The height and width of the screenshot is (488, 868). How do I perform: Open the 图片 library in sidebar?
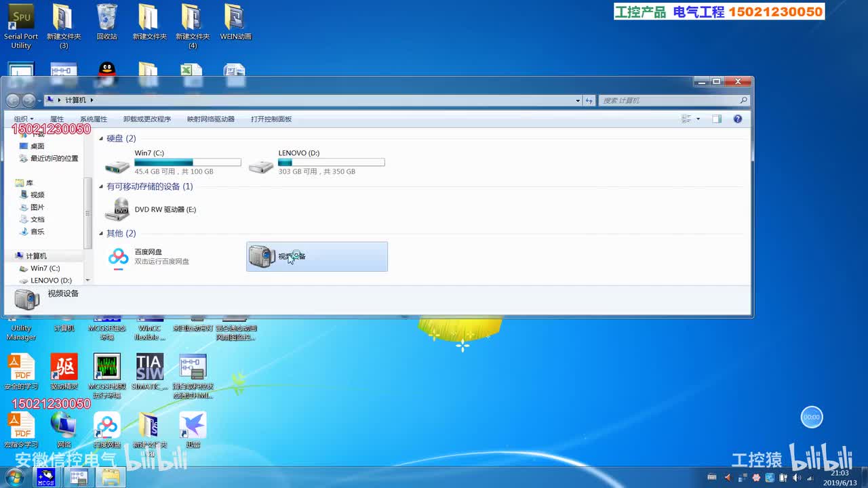(x=32, y=207)
